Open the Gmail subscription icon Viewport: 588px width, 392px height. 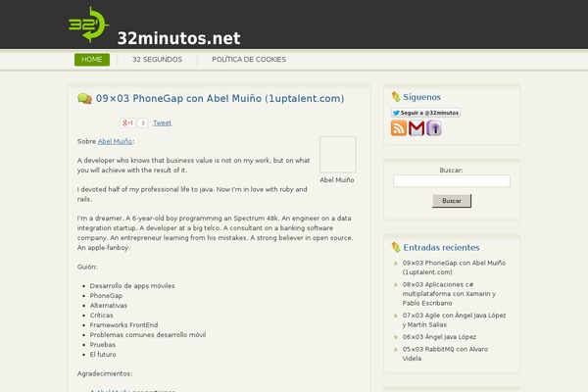416,128
